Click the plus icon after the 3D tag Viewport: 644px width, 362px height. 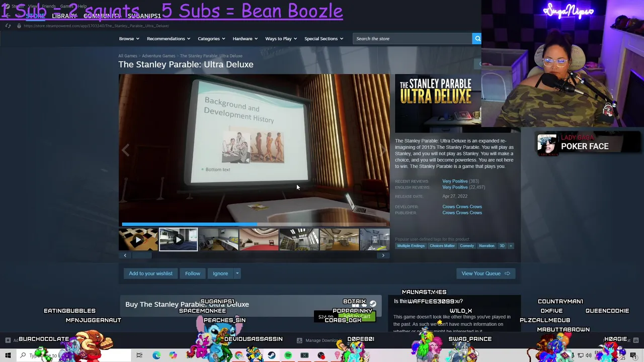coord(511,246)
